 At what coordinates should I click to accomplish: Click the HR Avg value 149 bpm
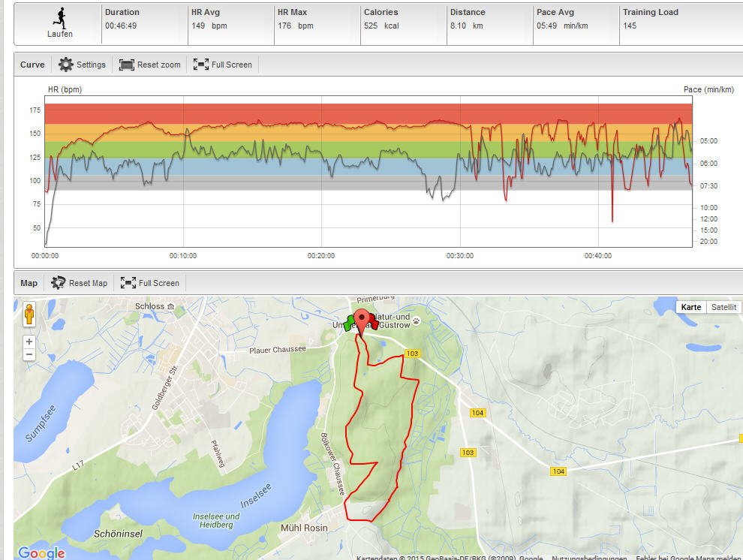pyautogui.click(x=209, y=26)
